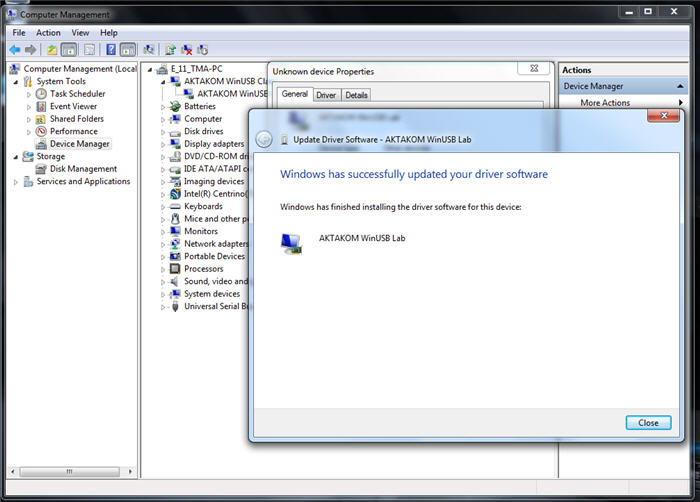Open the View menu
The height and width of the screenshot is (502, 700).
[x=80, y=33]
